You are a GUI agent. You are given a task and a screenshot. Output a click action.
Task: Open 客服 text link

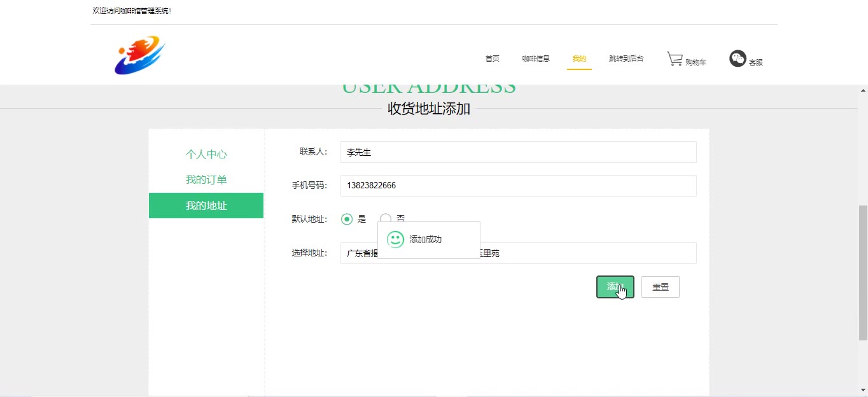pos(755,62)
